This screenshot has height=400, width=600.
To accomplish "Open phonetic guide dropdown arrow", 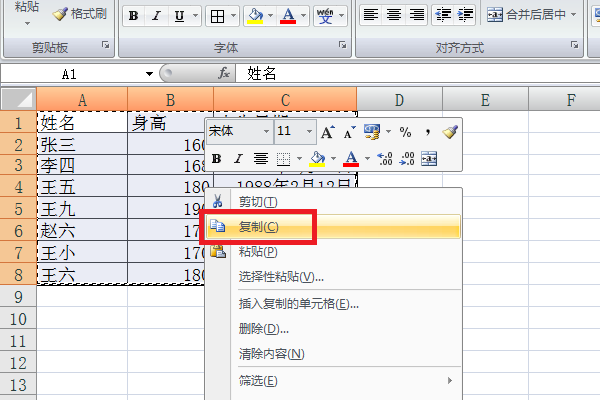I will [341, 16].
